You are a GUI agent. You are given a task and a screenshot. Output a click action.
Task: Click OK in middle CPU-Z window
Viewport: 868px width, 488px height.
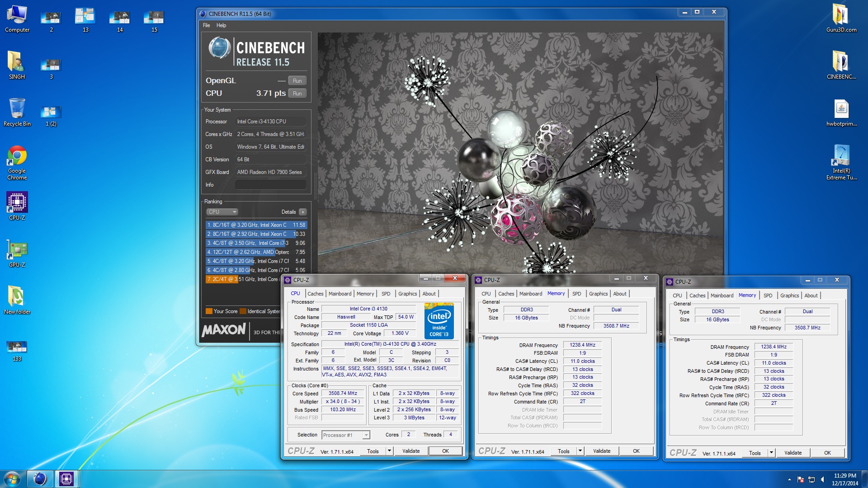[636, 451]
